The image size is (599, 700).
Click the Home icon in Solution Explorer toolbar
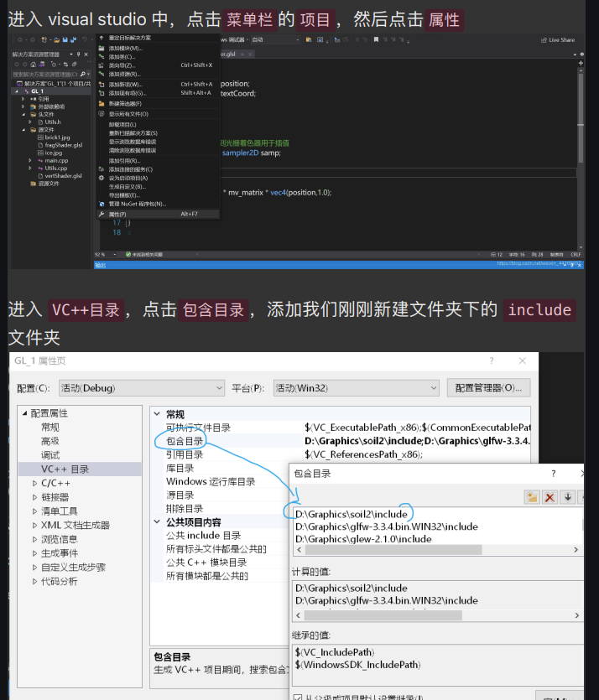(x=33, y=65)
